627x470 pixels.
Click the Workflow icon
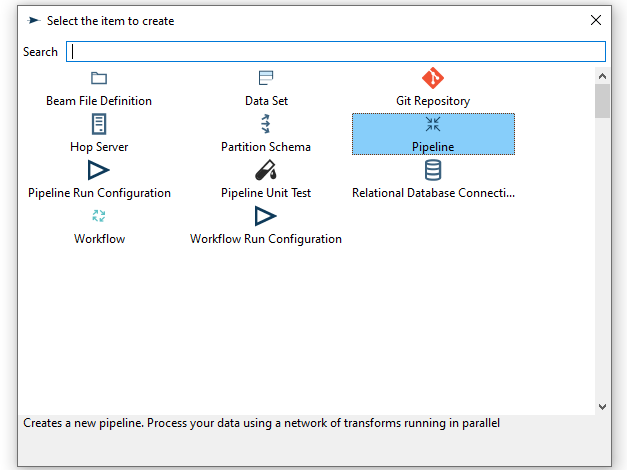pyautogui.click(x=99, y=216)
